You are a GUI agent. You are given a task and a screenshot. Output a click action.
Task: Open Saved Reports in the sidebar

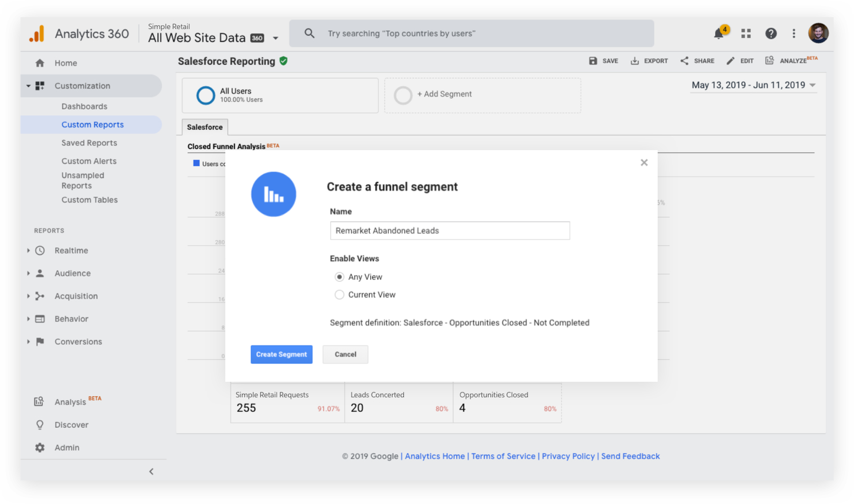click(89, 143)
